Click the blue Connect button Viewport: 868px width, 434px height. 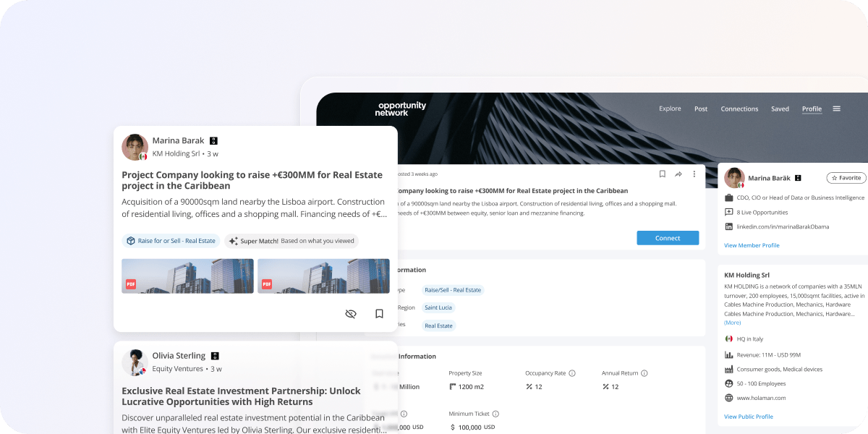668,238
